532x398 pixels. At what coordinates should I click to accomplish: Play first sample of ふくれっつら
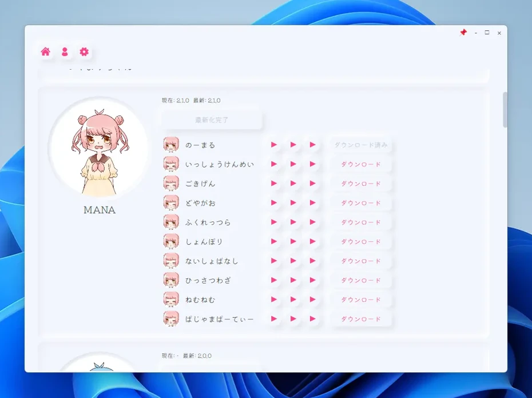click(274, 222)
